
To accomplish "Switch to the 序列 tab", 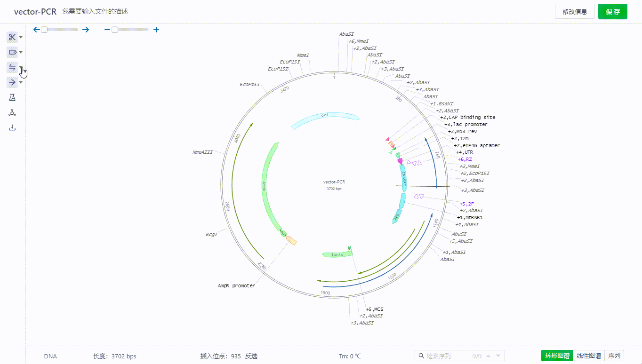I will (x=614, y=356).
